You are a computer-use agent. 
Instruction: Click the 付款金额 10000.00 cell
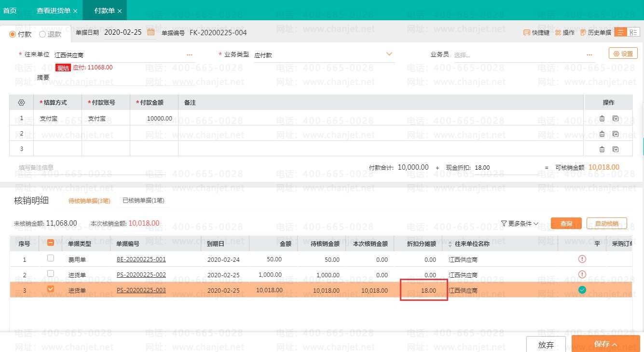coord(154,118)
